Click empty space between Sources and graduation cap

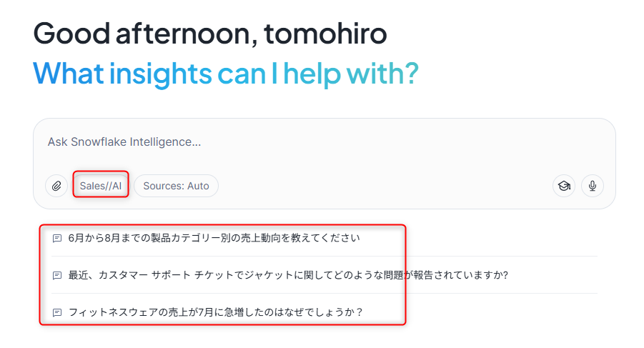tap(386, 186)
